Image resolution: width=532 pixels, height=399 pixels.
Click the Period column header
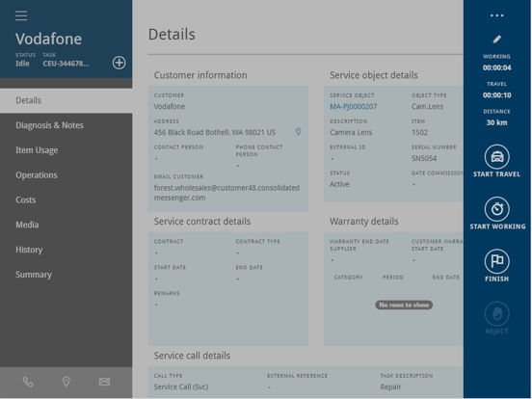393,278
